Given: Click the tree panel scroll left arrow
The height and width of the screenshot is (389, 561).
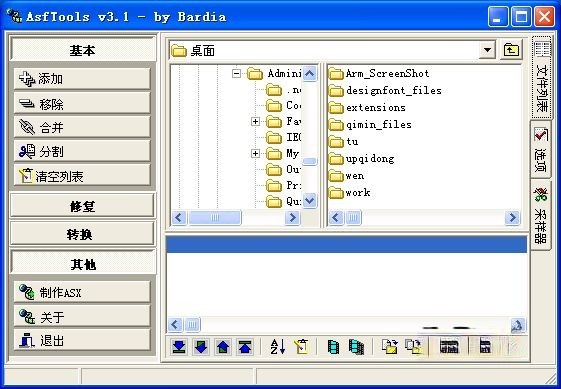Looking at the screenshot, I should [x=179, y=217].
